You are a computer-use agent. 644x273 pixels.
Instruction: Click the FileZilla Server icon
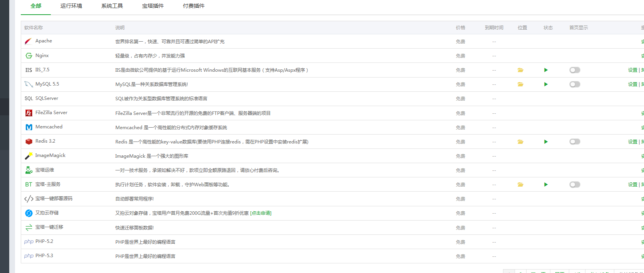[29, 113]
